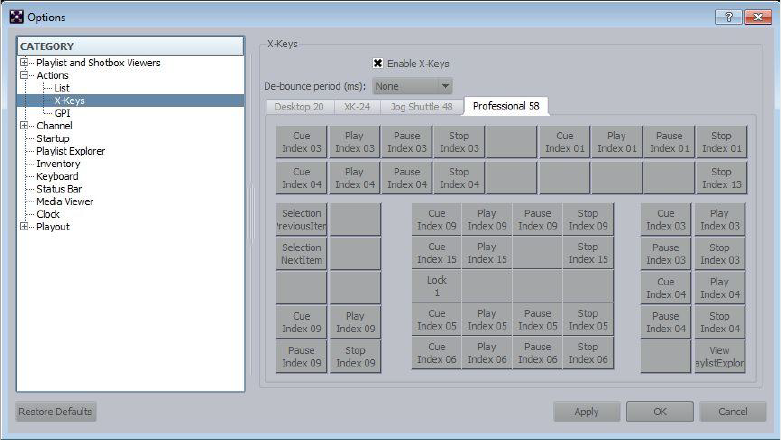Click the Restore Defaults button

(55, 412)
